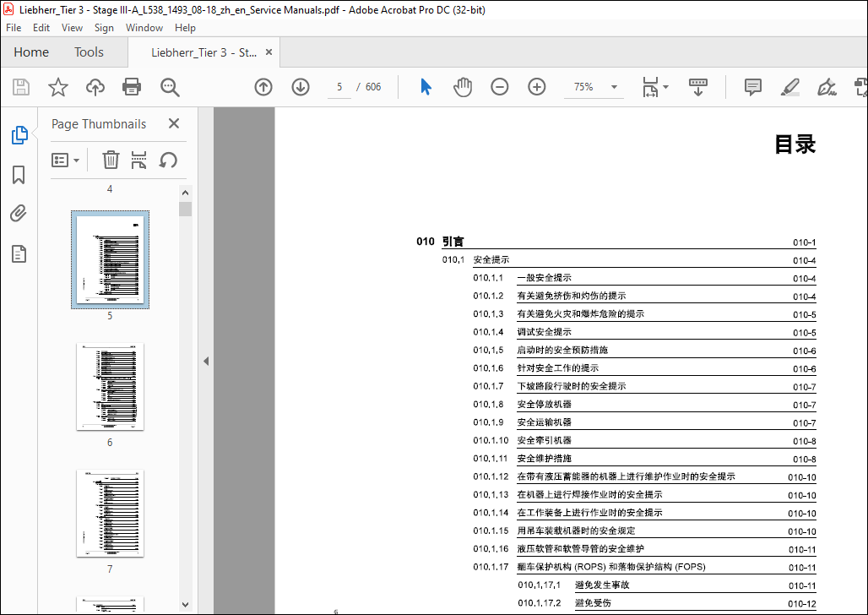Image resolution: width=868 pixels, height=615 pixels.
Task: Click contents entry 010.1.17 翻车保护机构 (ROPS)
Action: [x=589, y=567]
